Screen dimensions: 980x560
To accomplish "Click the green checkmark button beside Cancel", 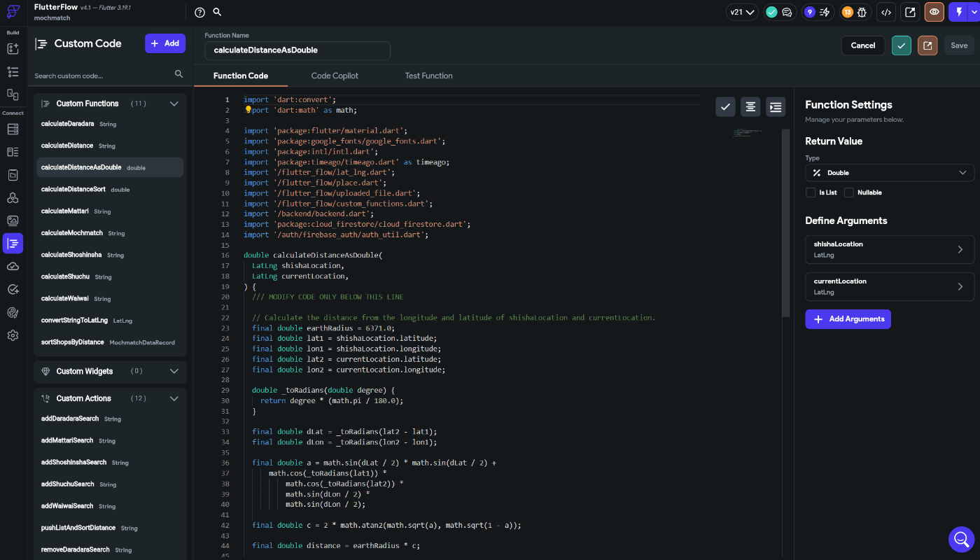I will point(902,45).
